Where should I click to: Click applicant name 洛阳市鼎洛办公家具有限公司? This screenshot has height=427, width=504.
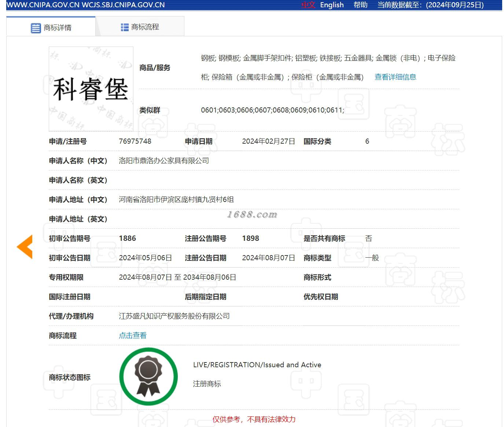164,161
